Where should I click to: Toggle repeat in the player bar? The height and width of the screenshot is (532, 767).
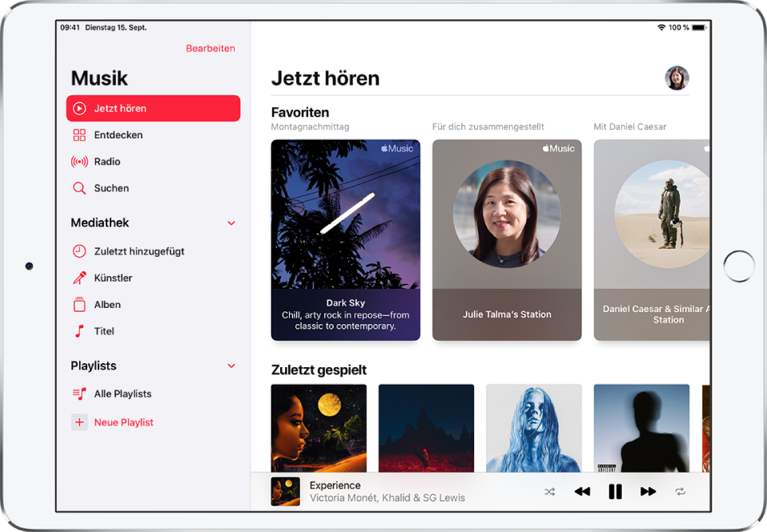(681, 491)
